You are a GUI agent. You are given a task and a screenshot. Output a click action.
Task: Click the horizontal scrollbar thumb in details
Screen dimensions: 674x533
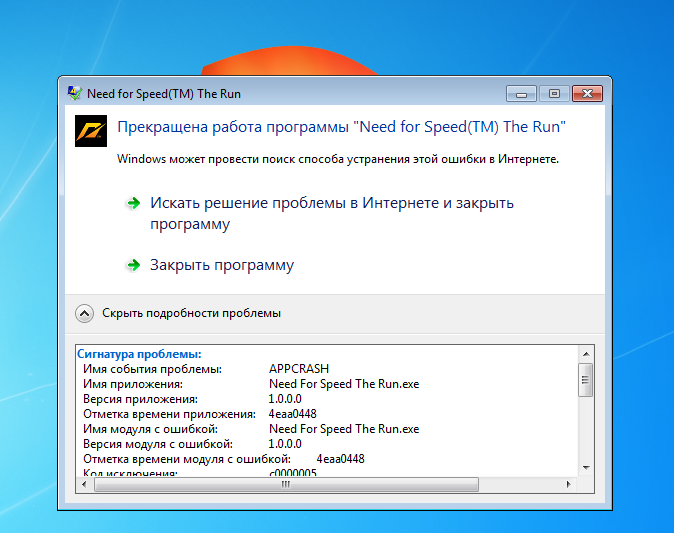pos(286,484)
